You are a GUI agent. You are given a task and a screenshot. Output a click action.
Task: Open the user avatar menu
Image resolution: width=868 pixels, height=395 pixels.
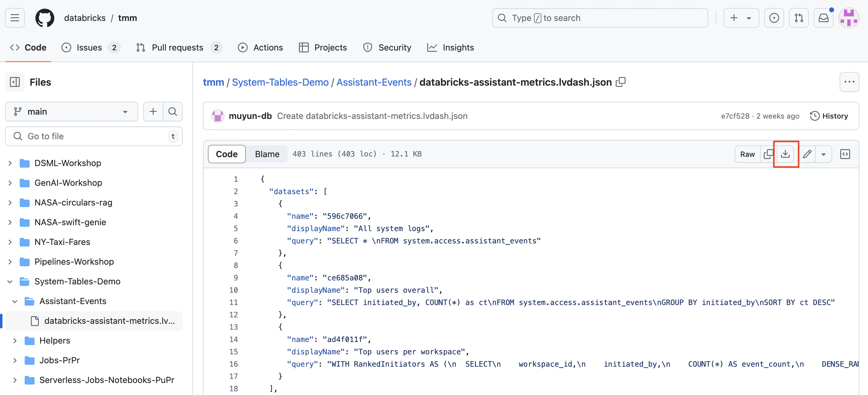tap(849, 18)
